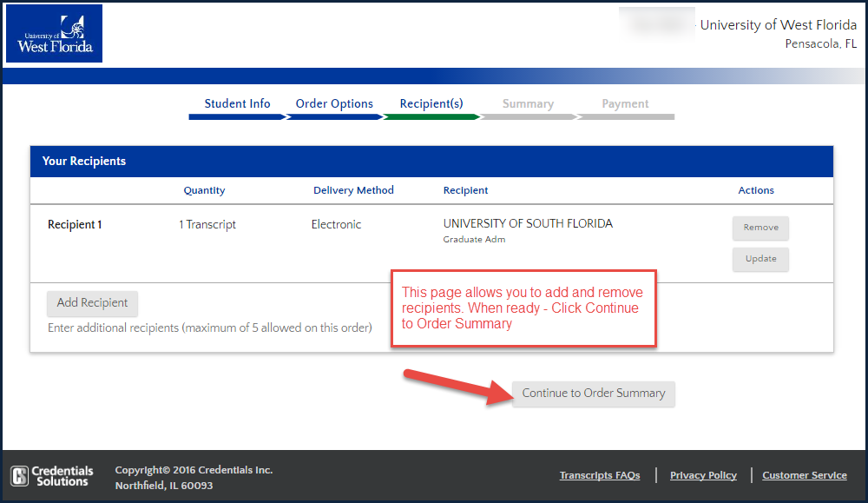Viewport: 868px width, 503px height.
Task: Select the Recipient(s) step tab
Action: pos(431,103)
